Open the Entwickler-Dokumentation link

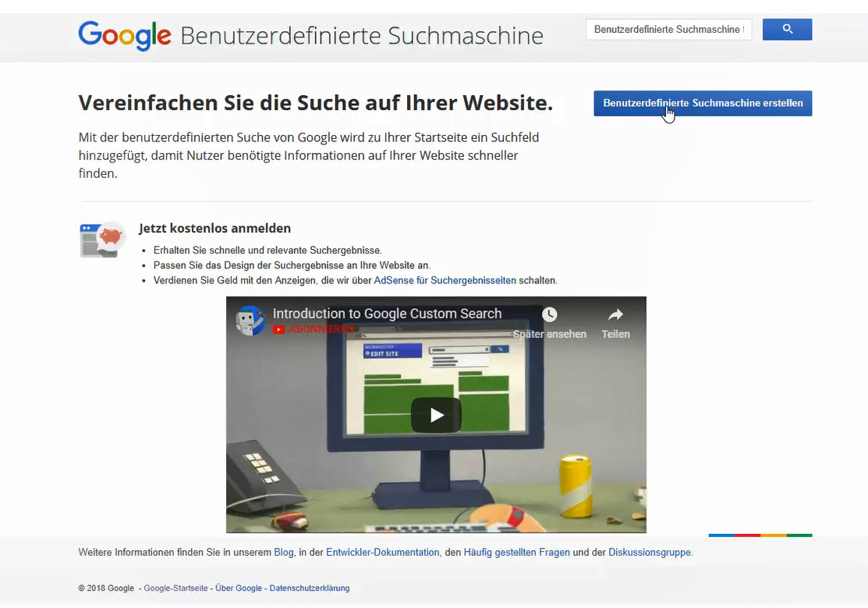click(x=382, y=553)
